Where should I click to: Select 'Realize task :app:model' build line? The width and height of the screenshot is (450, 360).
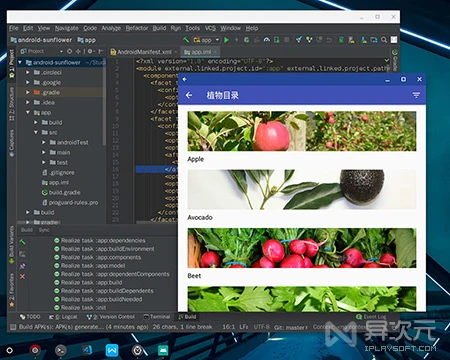90,266
